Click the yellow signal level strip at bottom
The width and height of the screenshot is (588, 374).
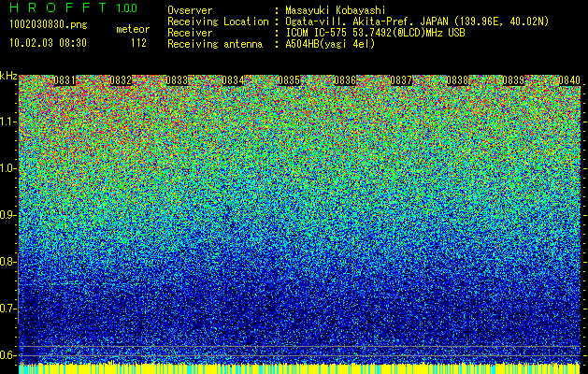point(300,368)
